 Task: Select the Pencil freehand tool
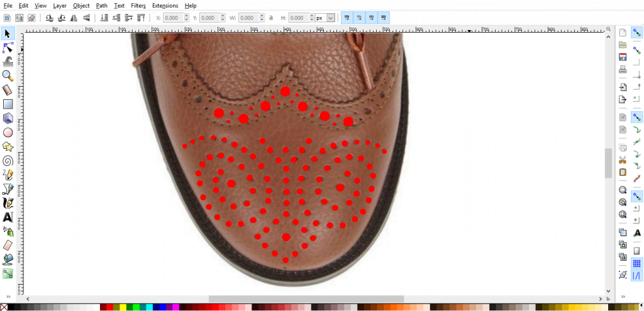[8, 175]
